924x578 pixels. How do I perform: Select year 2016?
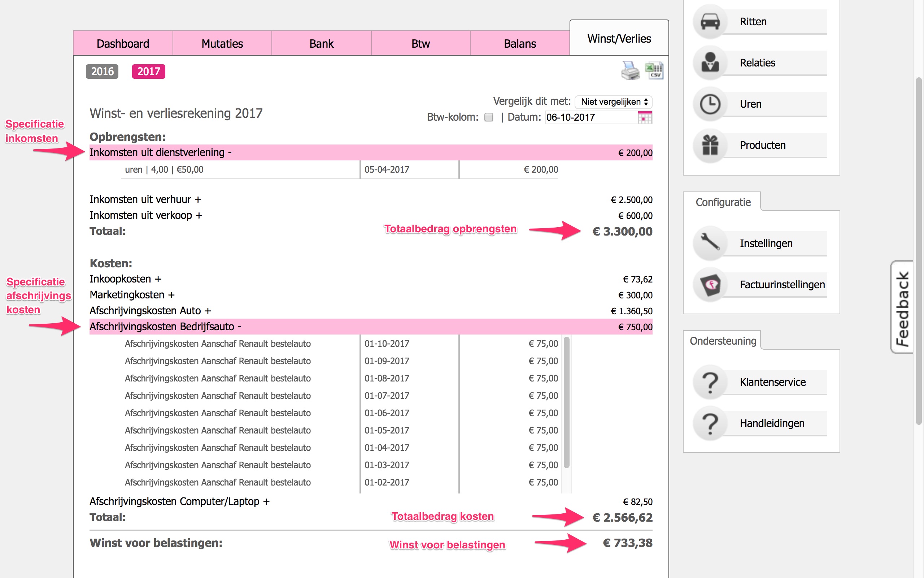click(102, 72)
